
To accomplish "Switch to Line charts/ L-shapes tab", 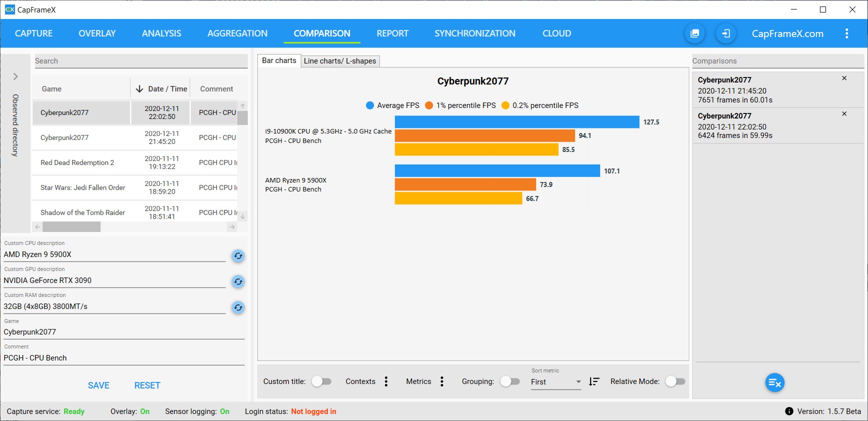I will pos(340,61).
